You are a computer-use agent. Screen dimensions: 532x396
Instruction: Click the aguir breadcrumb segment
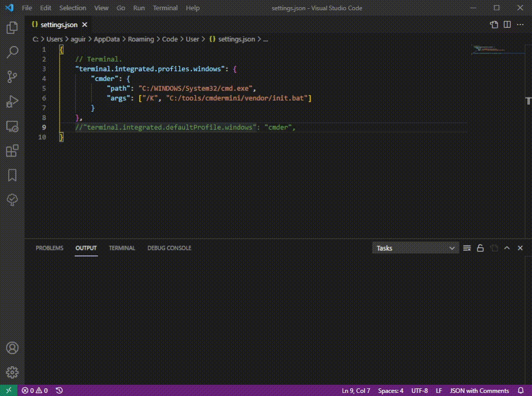(x=78, y=39)
